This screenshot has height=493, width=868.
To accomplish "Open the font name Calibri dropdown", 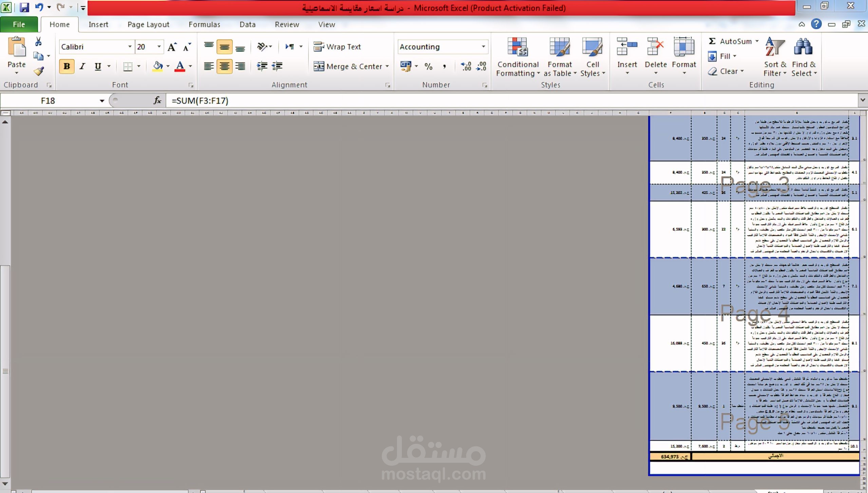I will pyautogui.click(x=130, y=47).
